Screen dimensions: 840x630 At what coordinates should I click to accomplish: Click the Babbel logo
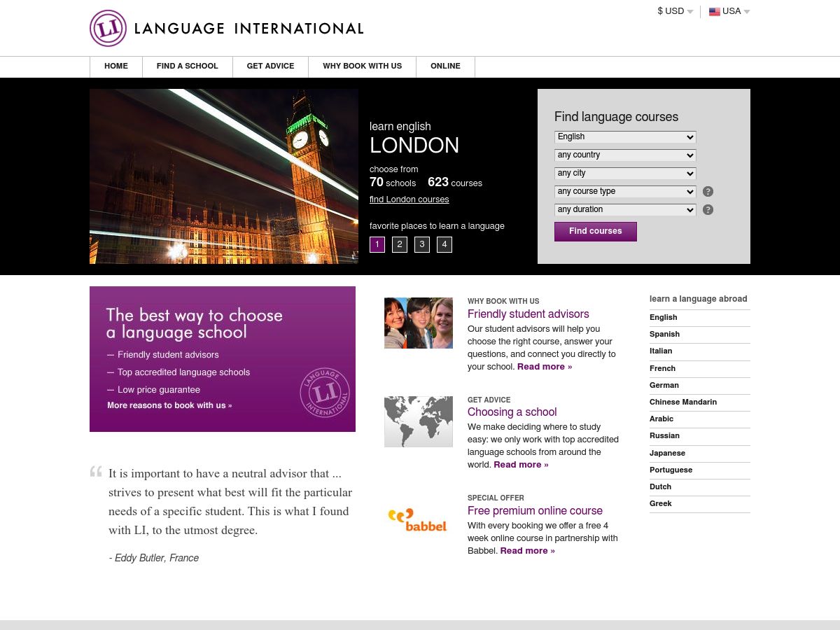(x=418, y=519)
